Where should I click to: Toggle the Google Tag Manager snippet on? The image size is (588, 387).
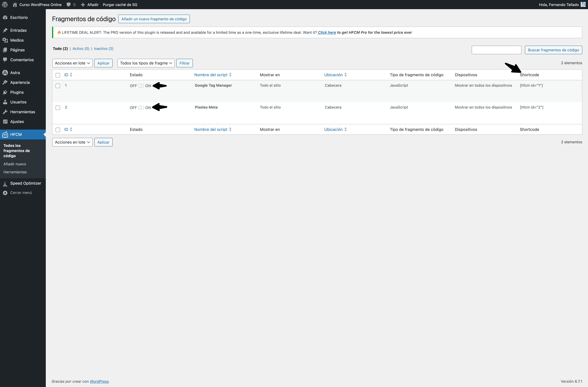click(x=141, y=86)
